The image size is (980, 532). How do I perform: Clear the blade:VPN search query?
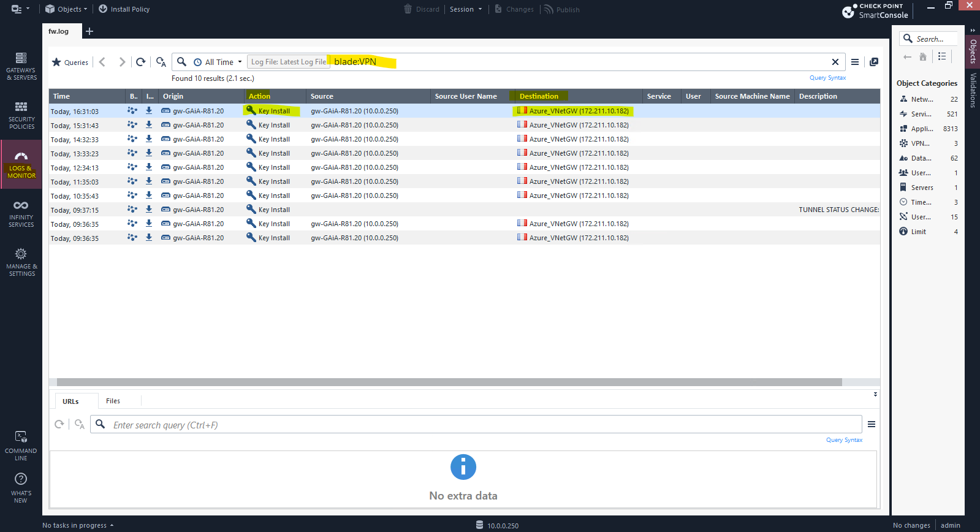coord(835,62)
